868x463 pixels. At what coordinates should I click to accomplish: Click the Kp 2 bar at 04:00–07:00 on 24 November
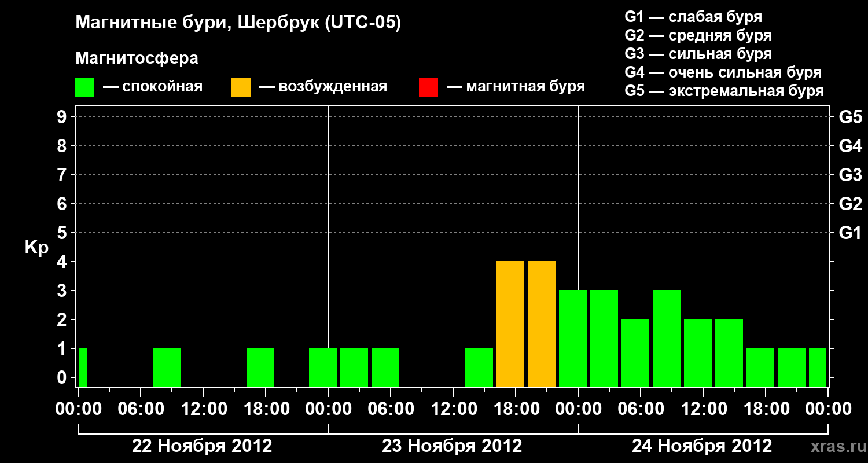(x=635, y=353)
